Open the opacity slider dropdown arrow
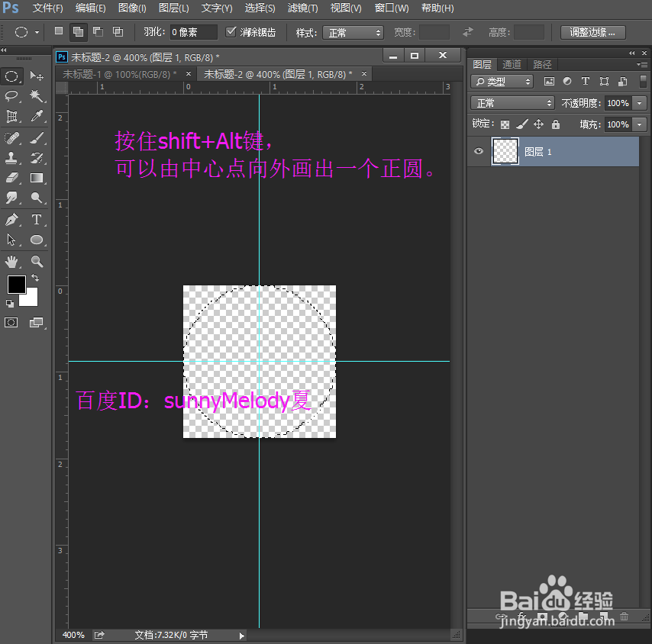The image size is (652, 644). 639,103
